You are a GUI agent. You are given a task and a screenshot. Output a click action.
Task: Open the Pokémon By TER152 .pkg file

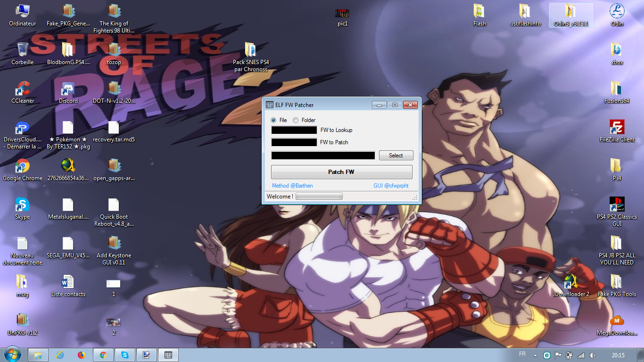[68, 135]
